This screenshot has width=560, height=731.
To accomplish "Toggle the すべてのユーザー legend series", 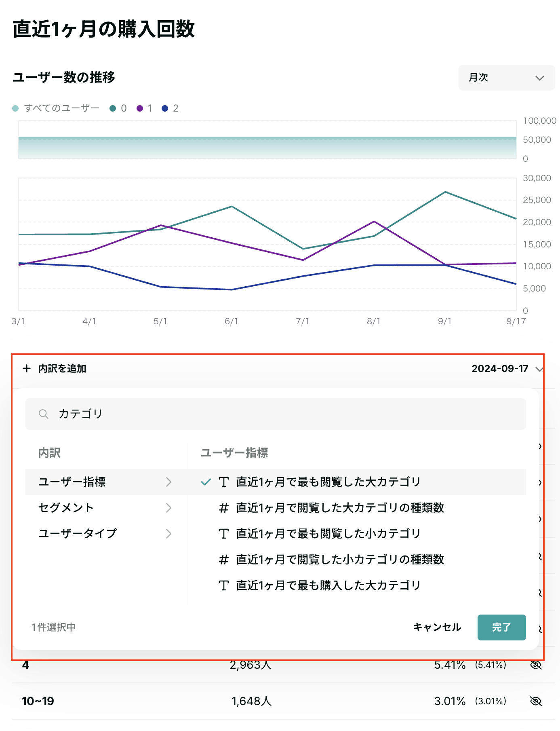I will [56, 108].
